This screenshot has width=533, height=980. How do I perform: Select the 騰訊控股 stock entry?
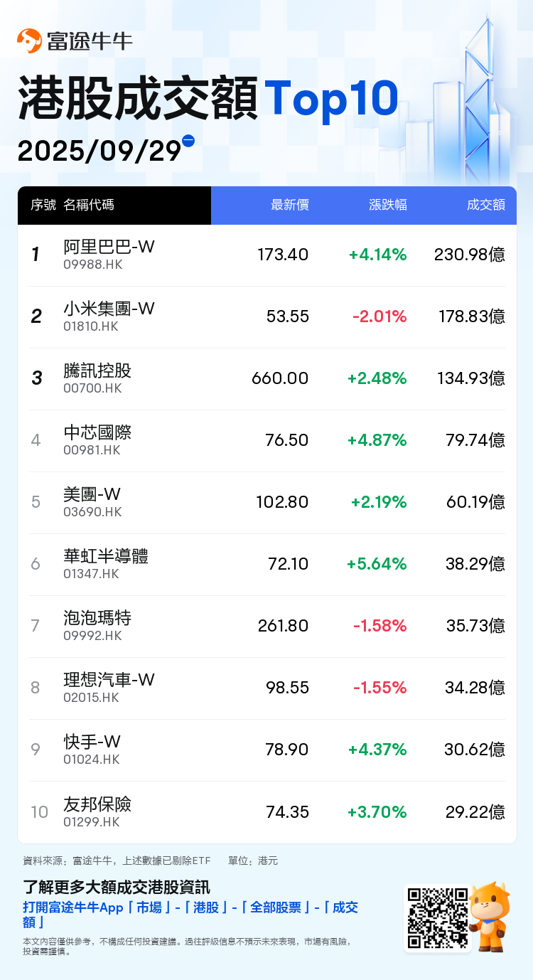[97, 371]
